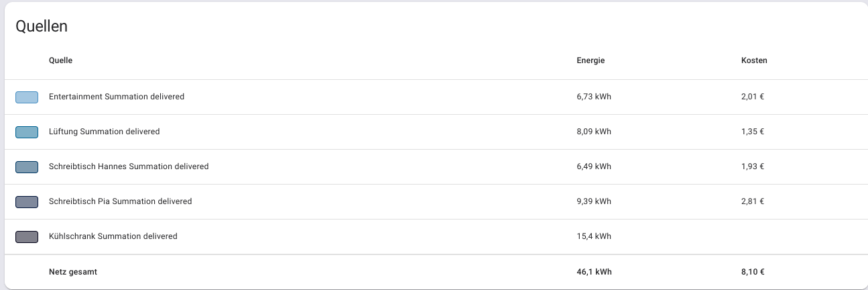Viewport: 868px width, 290px height.
Task: Click Kühlschrank energy value 15,4 kWh
Action: tap(594, 236)
